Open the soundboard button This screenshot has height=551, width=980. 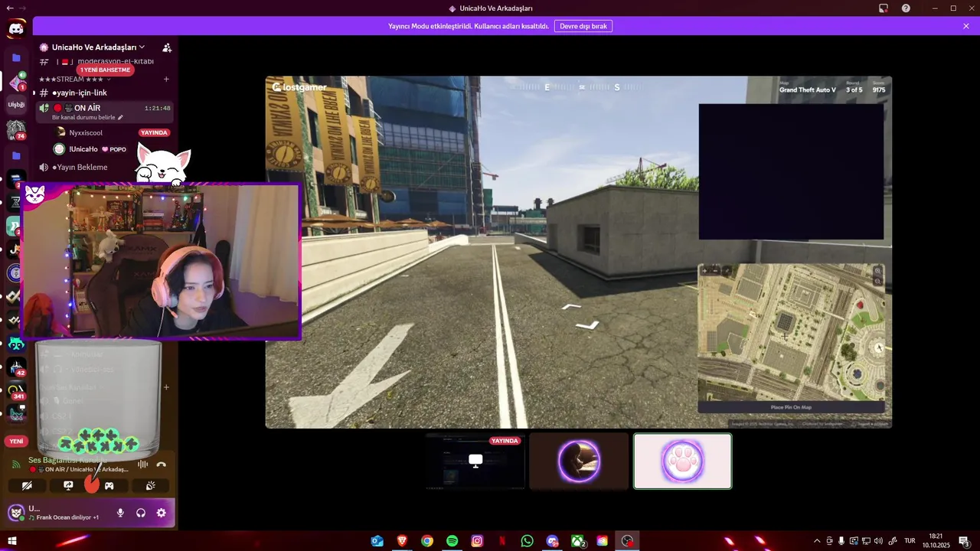pyautogui.click(x=151, y=485)
